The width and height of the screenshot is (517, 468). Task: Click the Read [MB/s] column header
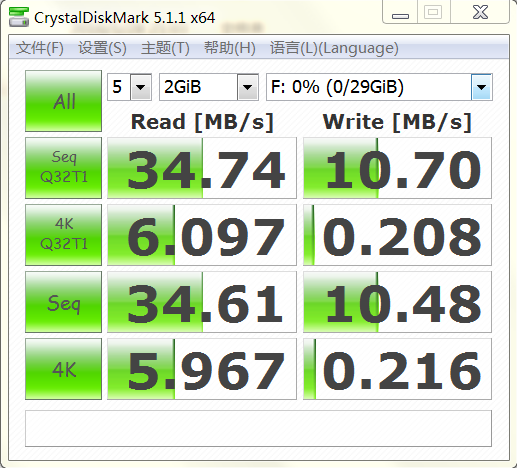click(202, 122)
